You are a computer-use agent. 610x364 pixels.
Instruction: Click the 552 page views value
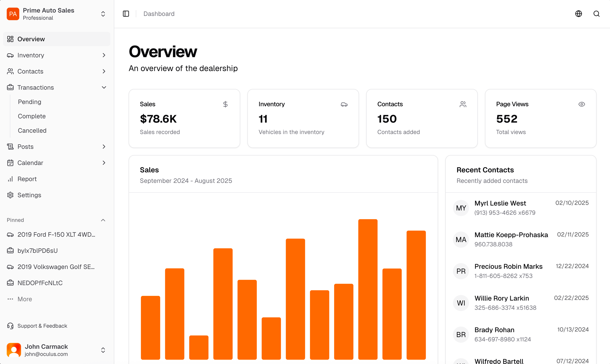coord(507,119)
